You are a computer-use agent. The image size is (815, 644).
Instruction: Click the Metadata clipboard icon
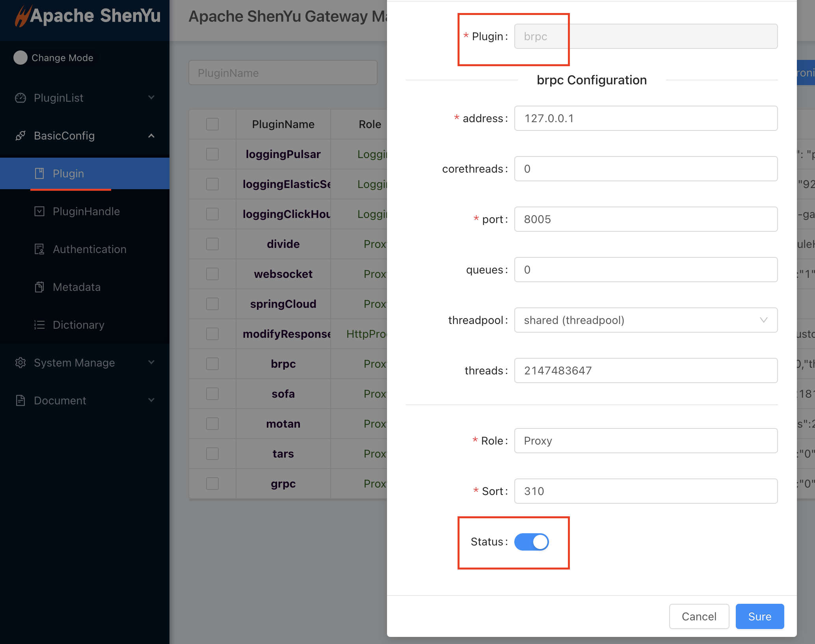39,287
